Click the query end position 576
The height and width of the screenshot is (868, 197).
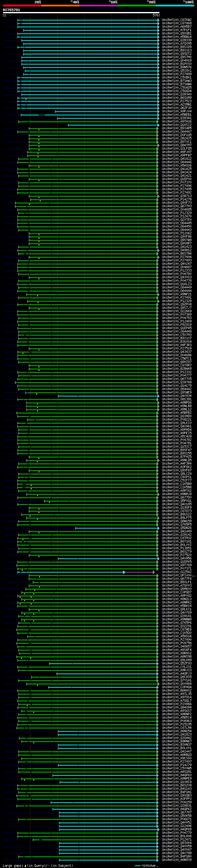(x=155, y=15)
